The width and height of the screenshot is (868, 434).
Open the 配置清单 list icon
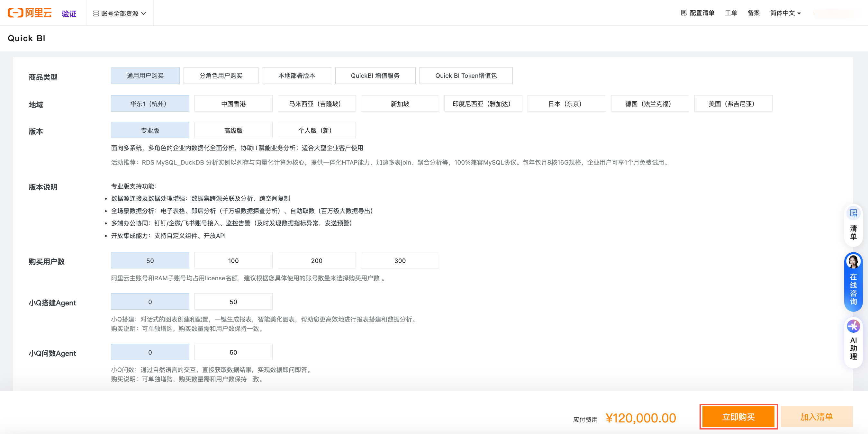tap(684, 13)
